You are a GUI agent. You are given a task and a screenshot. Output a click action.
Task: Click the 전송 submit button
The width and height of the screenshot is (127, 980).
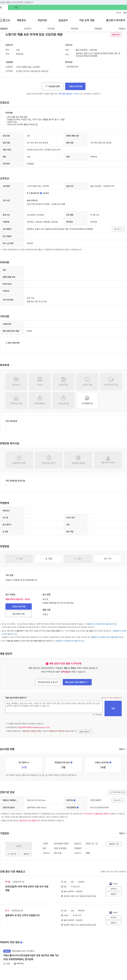(x=113, y=708)
